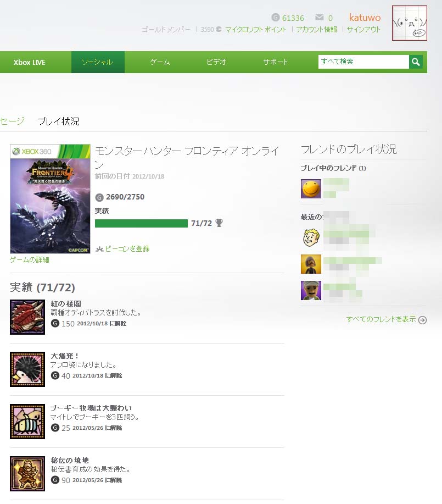Image resolution: width=442 pixels, height=504 pixels.
Task: Open the Monster Hunter Frontier box art
Action: [50, 199]
